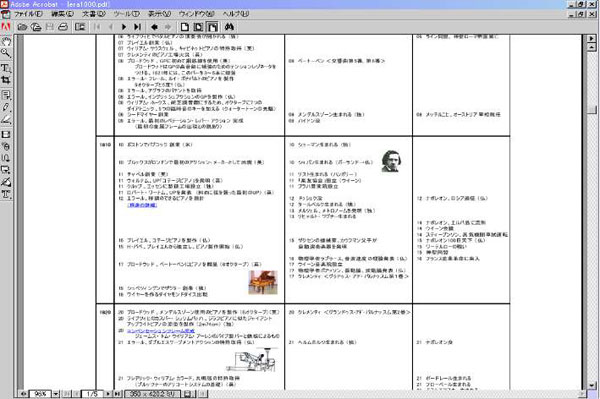The height and width of the screenshot is (399, 600).
Task: Select the Article tool in sidebar
Action: click(x=6, y=158)
